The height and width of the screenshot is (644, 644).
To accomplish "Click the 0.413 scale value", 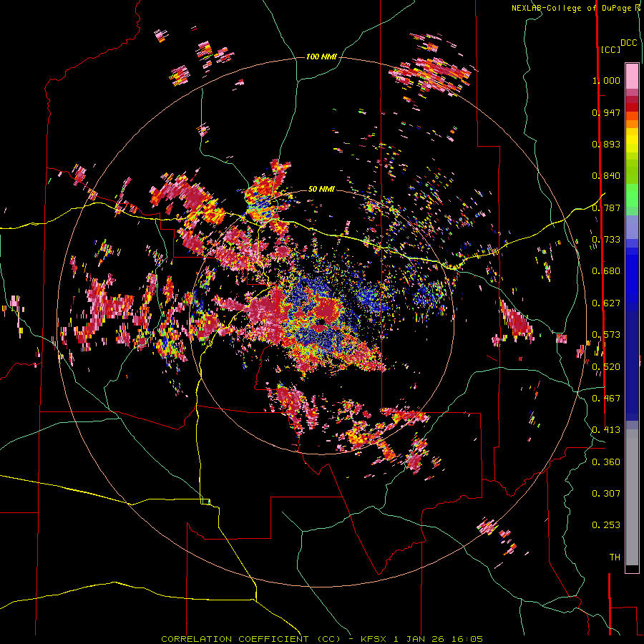I will [606, 430].
